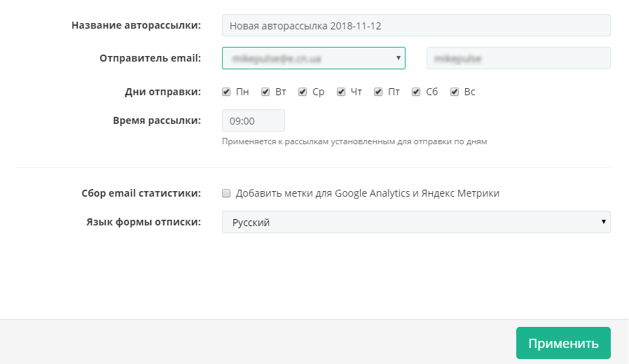
Task: Uncheck the Пн day checkbox
Action: (x=226, y=92)
